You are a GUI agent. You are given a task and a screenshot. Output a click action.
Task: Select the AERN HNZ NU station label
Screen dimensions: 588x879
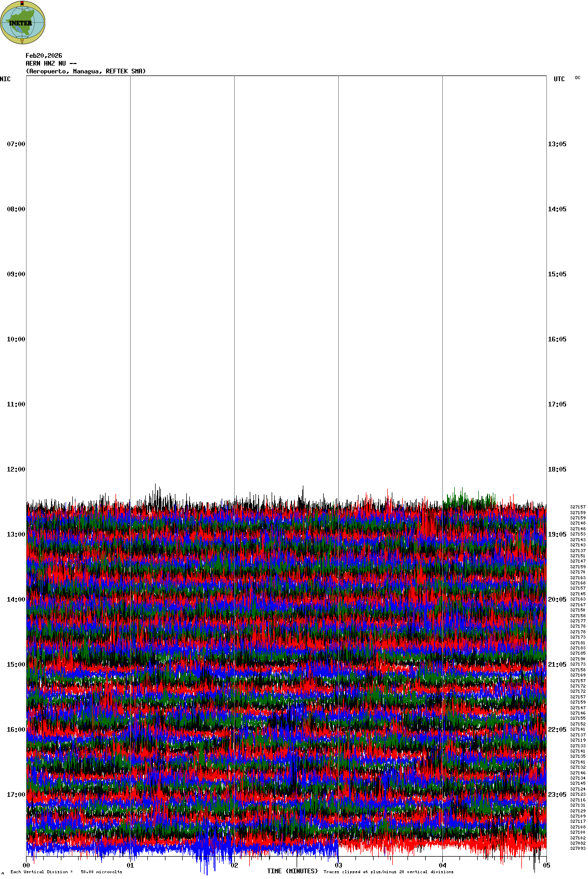tap(51, 63)
